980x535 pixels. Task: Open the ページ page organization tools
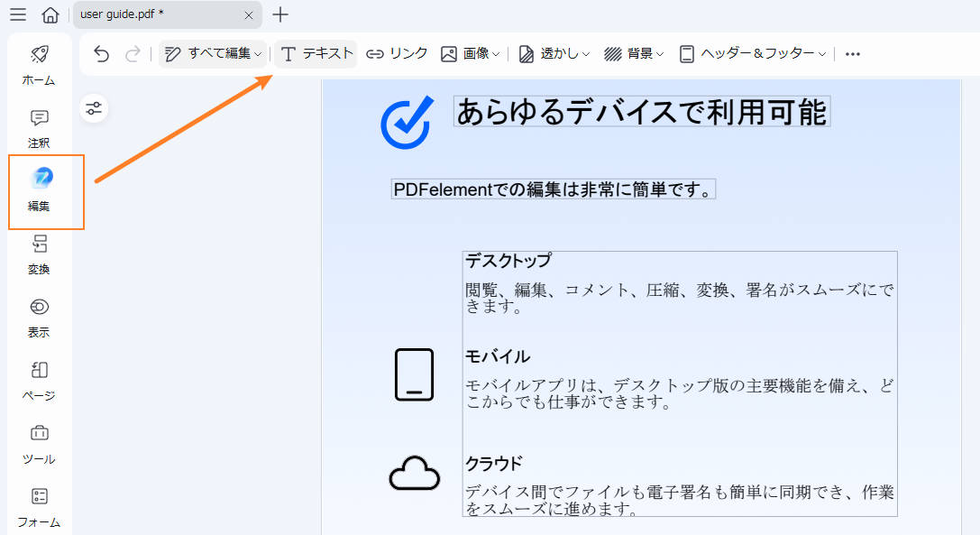point(38,381)
